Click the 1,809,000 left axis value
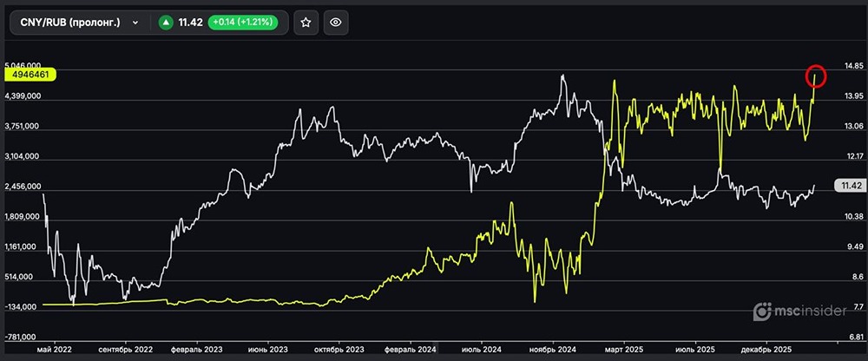Image resolution: width=868 pixels, height=361 pixels. coord(23,216)
